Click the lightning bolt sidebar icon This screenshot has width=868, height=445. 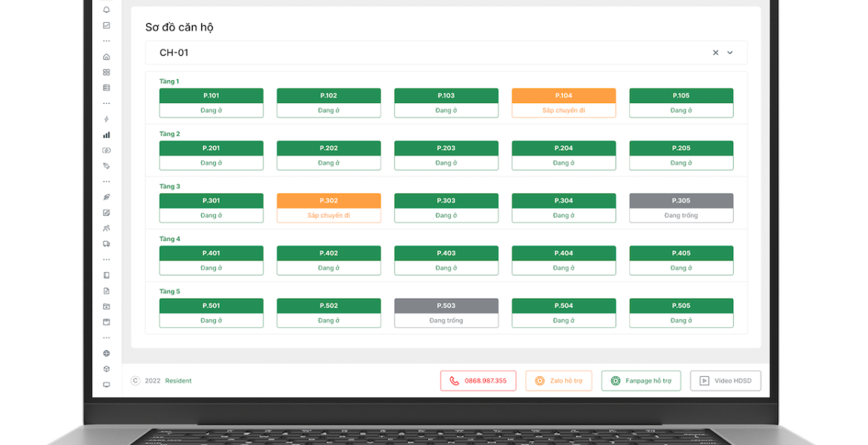tap(106, 119)
